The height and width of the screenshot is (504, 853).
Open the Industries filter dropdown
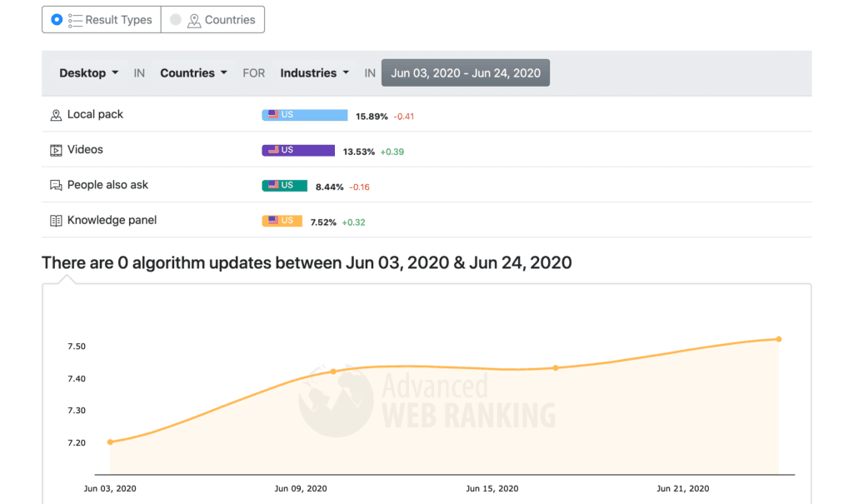pyautogui.click(x=314, y=73)
